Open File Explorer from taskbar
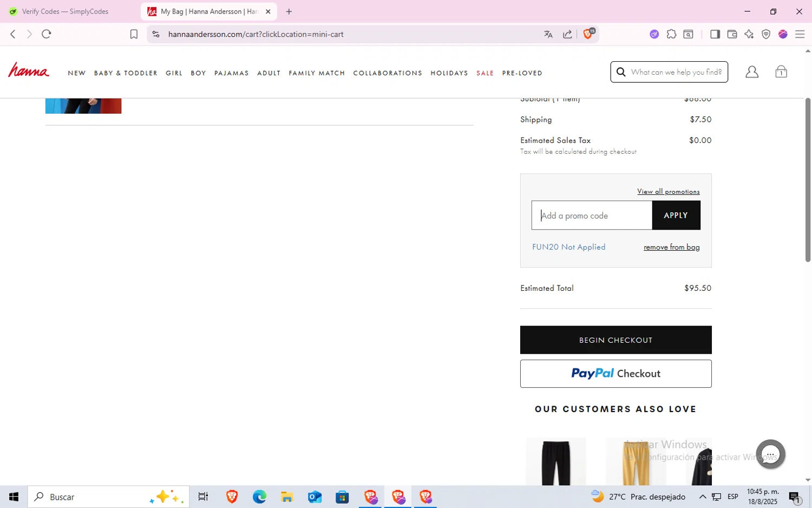This screenshot has width=812, height=508. (x=287, y=497)
